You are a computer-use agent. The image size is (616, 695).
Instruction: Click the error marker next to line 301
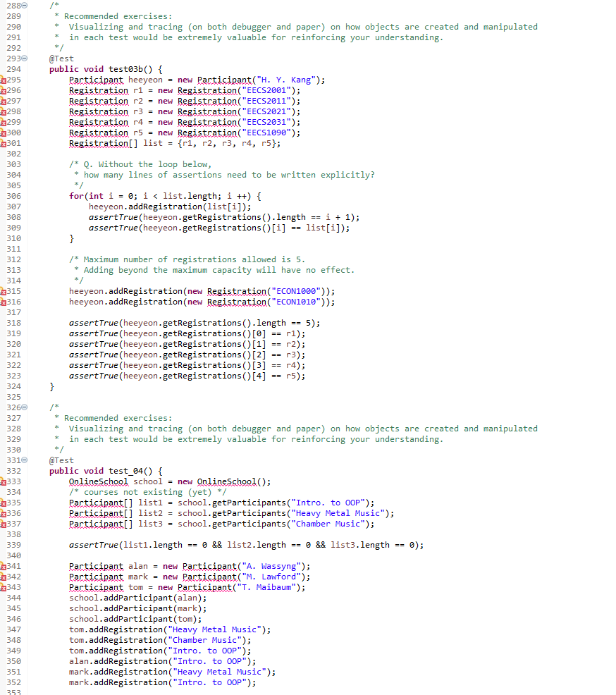[5, 143]
